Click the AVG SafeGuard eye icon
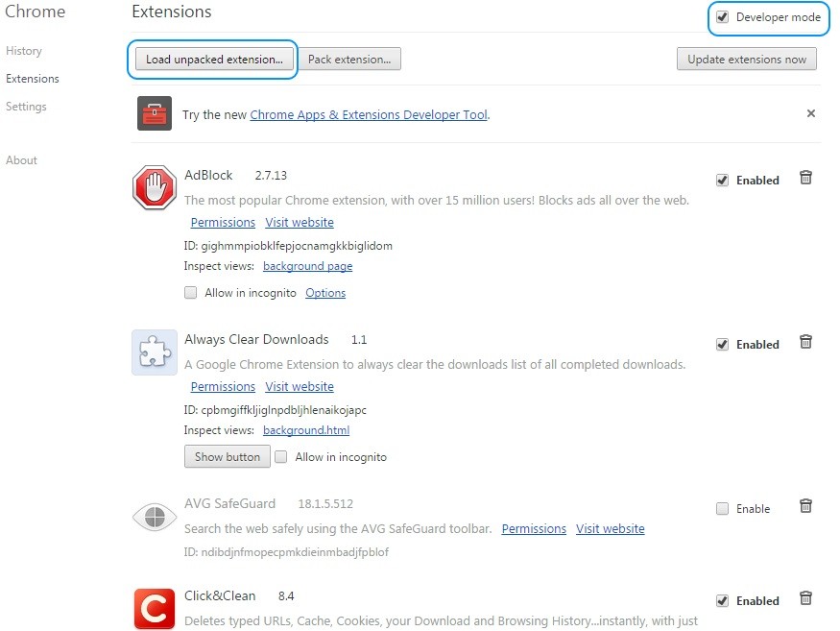 (x=155, y=518)
